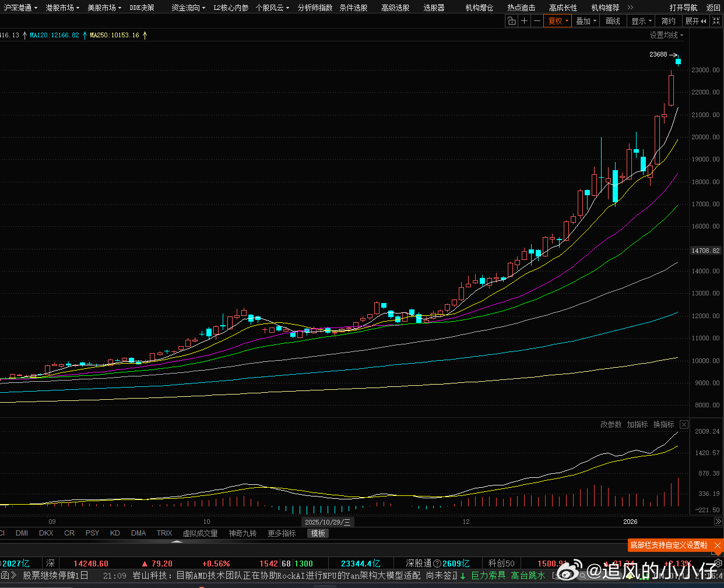Open 条件选股 menu item
This screenshot has width=724, height=588.
pyautogui.click(x=353, y=8)
